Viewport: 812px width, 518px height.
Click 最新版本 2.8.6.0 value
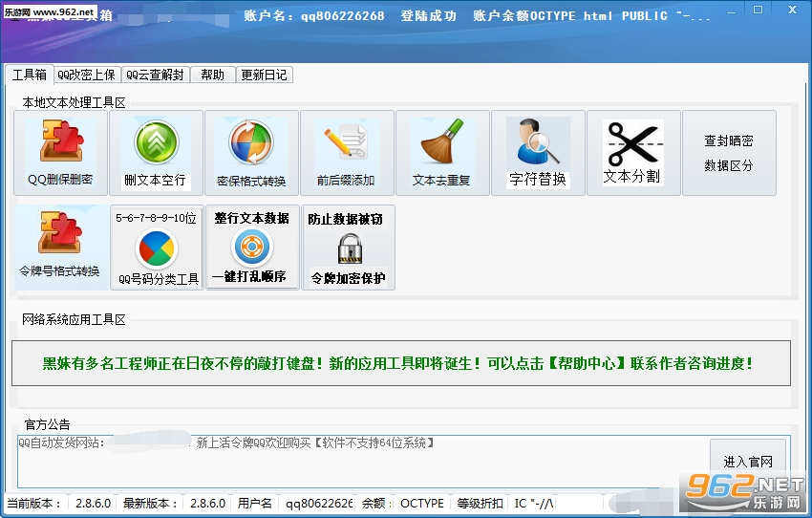click(207, 503)
